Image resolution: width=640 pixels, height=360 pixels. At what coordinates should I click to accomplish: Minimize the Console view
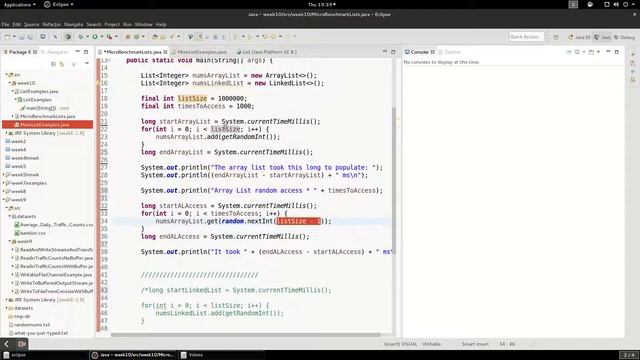(x=608, y=52)
